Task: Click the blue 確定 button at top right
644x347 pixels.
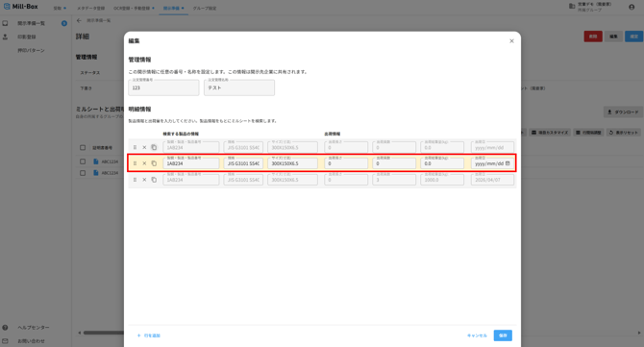Action: (x=633, y=37)
